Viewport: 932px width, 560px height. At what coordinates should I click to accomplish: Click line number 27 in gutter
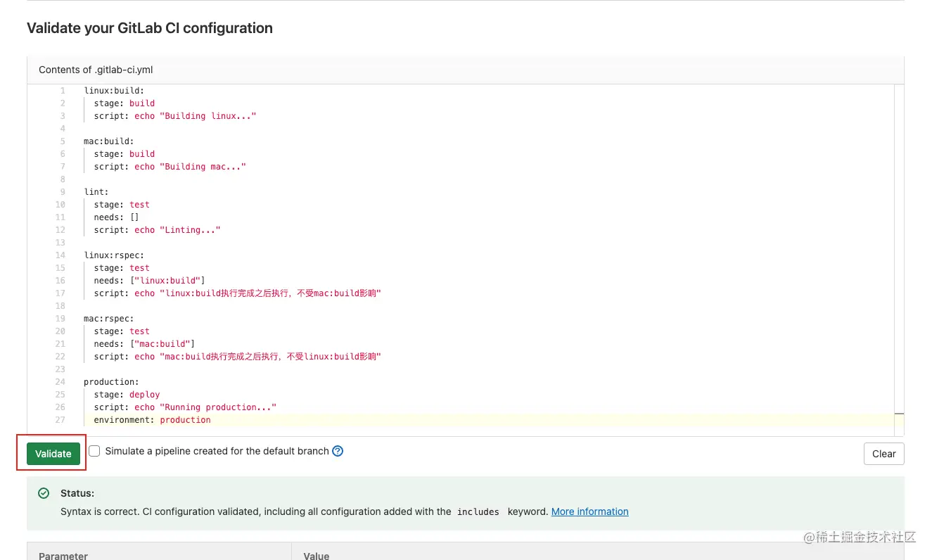tap(60, 420)
